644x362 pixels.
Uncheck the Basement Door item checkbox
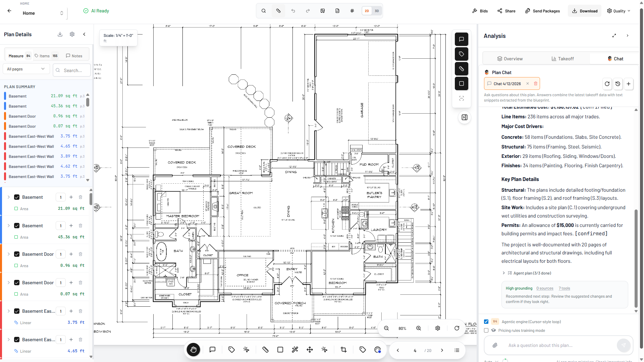pyautogui.click(x=16, y=254)
